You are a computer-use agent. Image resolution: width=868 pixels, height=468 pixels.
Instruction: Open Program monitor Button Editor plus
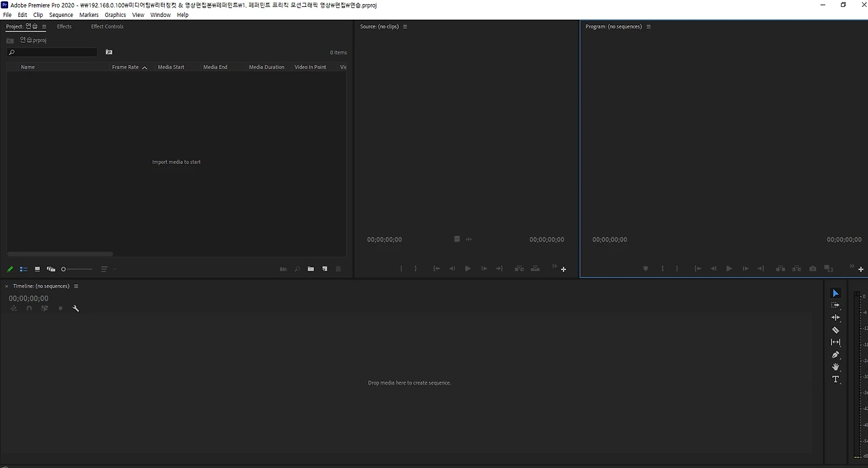[x=861, y=269]
